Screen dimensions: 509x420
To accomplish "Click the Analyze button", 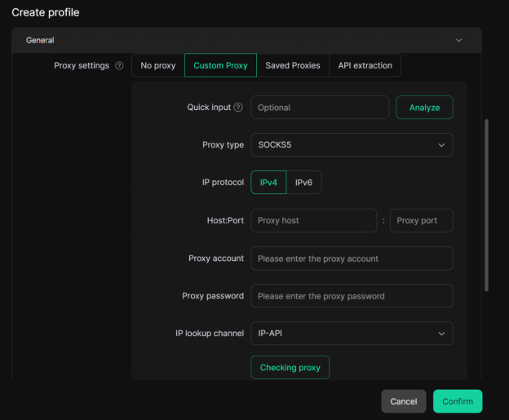I will click(424, 108).
